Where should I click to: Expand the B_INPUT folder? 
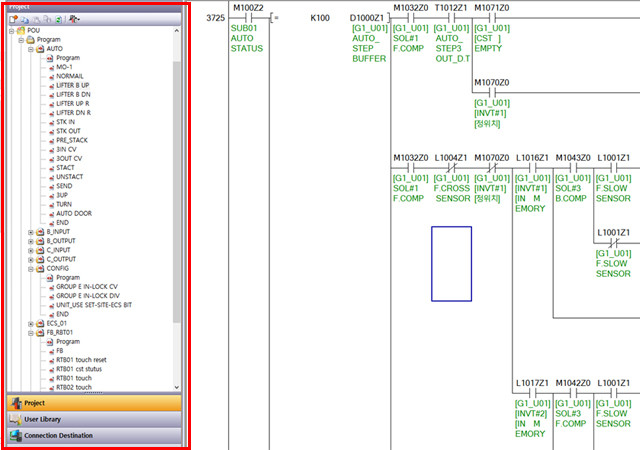(31, 231)
